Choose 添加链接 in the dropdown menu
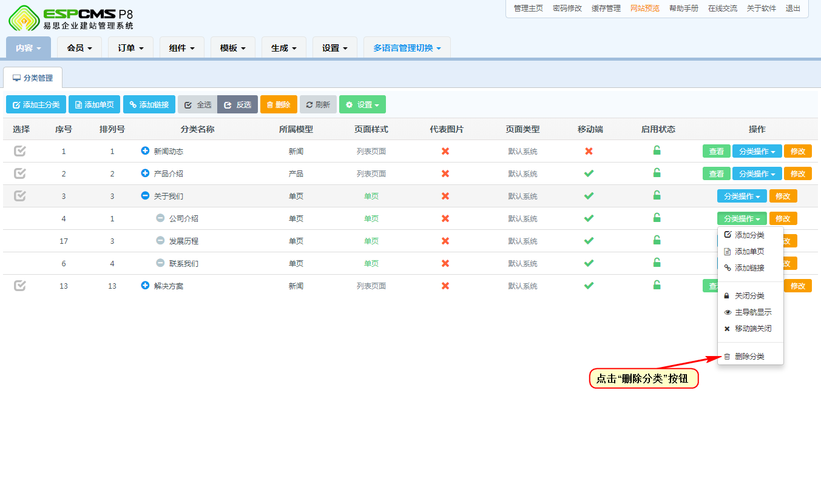Viewport: 821px width, 504px height. 750,268
